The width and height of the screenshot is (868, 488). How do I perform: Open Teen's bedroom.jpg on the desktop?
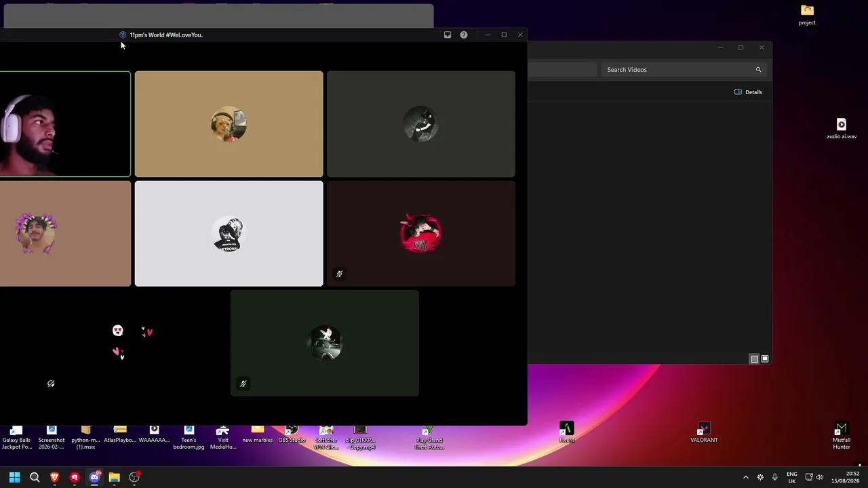click(x=189, y=438)
